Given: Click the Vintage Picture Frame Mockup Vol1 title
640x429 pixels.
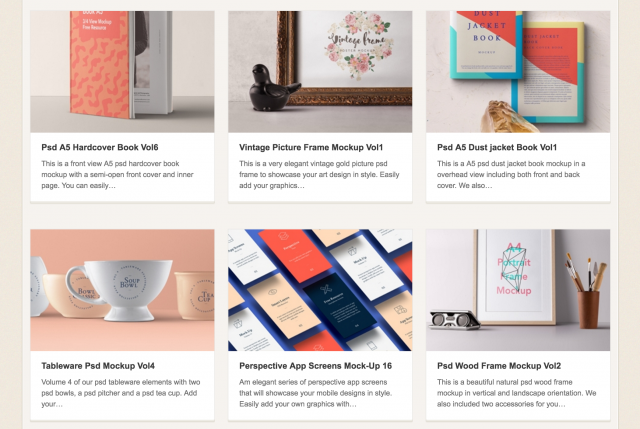Looking at the screenshot, I should (x=311, y=147).
